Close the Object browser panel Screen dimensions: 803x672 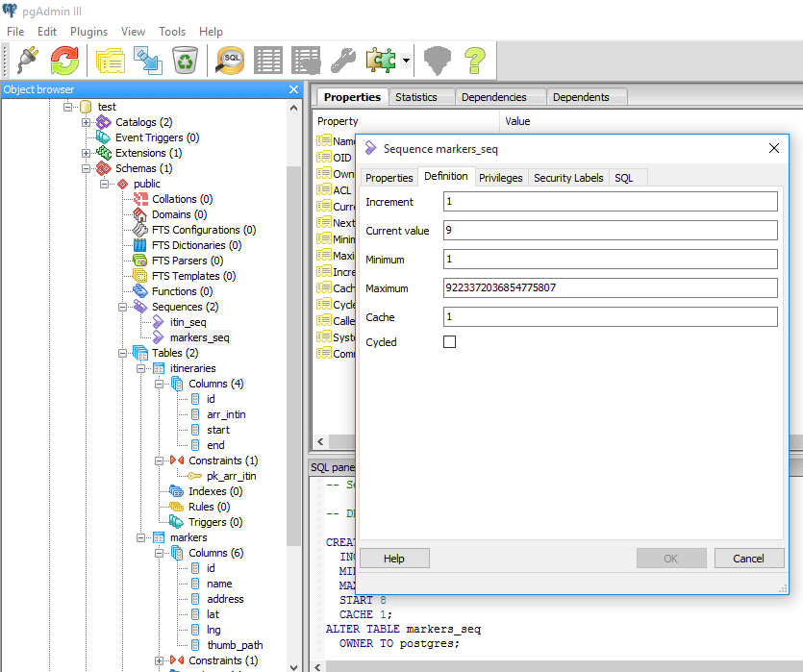[x=293, y=89]
